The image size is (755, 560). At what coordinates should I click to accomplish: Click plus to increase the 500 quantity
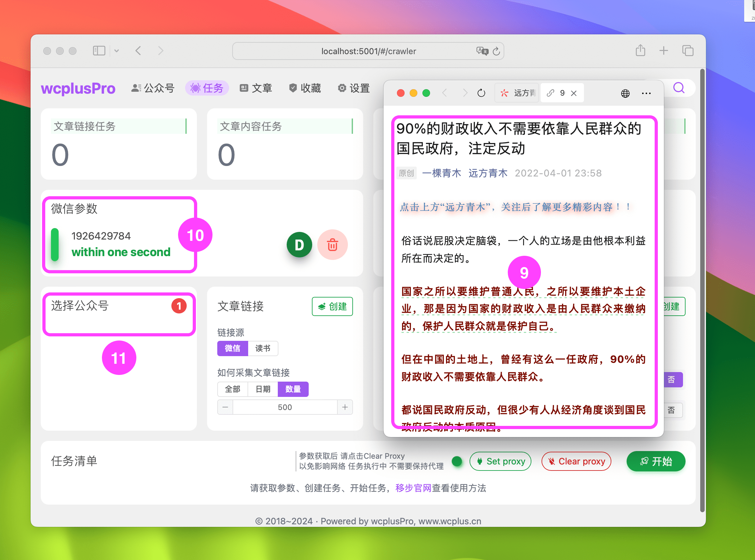click(345, 407)
